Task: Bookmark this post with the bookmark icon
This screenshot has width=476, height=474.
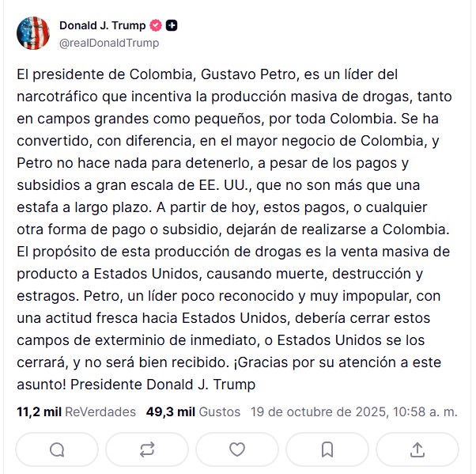Action: 327,449
